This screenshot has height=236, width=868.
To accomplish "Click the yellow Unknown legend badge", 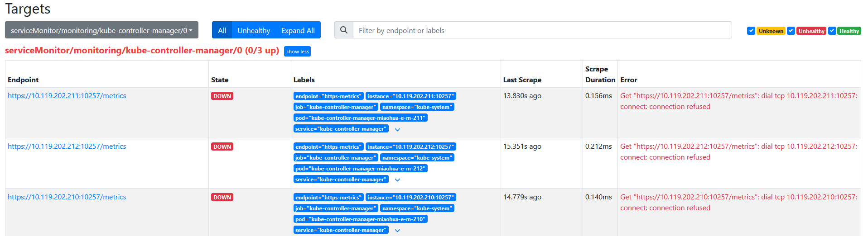I will coord(771,31).
